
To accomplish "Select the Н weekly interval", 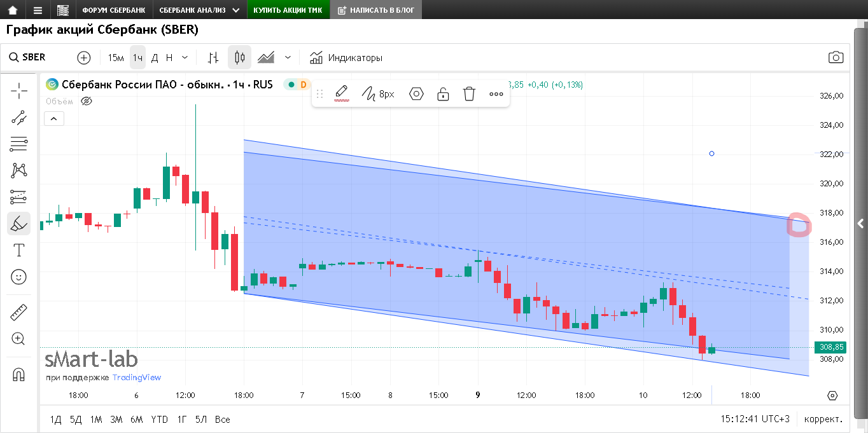I will [169, 58].
